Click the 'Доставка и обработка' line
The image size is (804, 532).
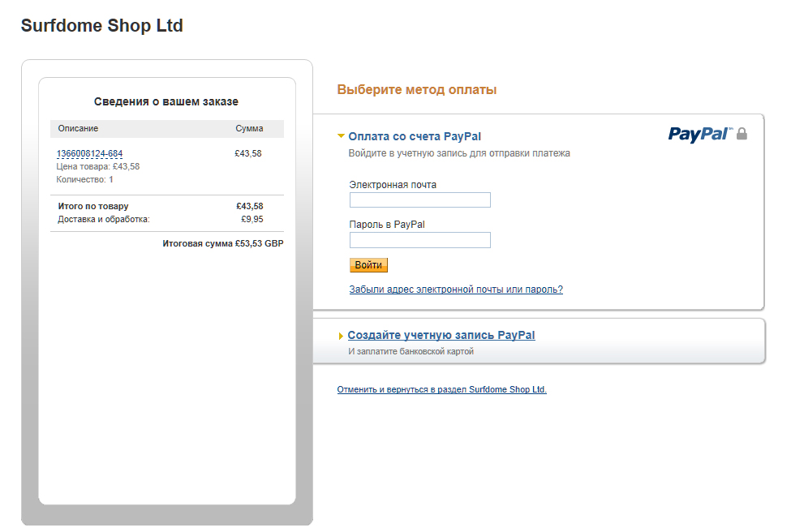click(104, 219)
